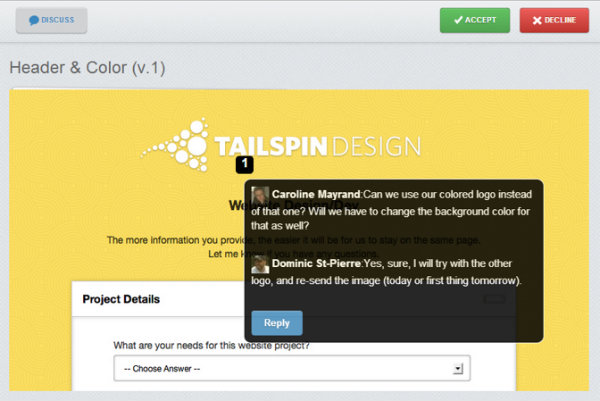
Task: Reply to the comment thread
Action: click(x=277, y=323)
